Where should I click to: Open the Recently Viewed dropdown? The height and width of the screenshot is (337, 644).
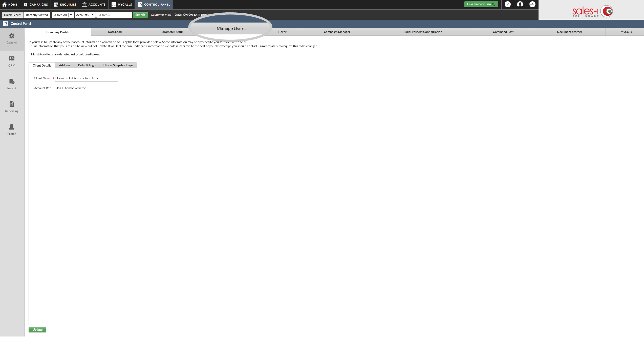tap(37, 14)
